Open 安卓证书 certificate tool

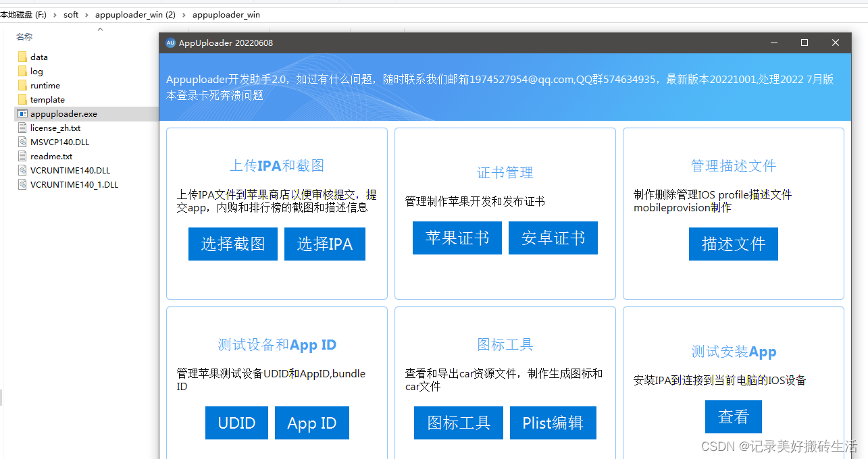(553, 238)
